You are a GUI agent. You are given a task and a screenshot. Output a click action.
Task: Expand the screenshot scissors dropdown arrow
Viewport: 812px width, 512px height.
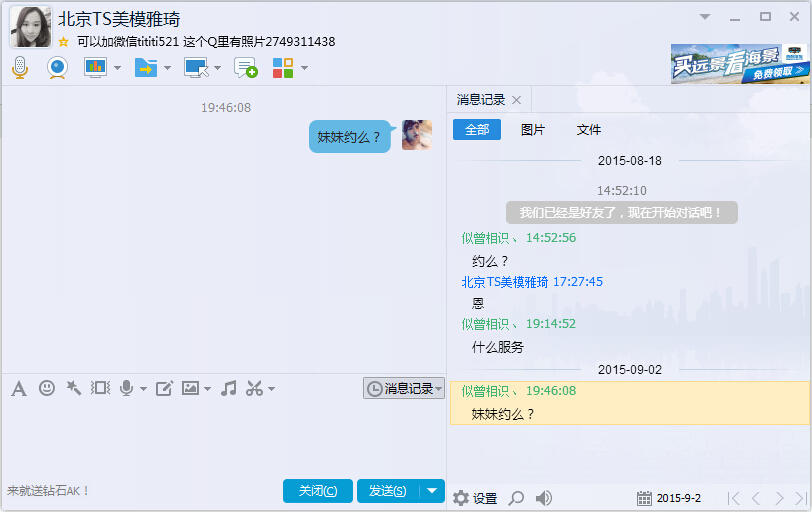point(271,389)
